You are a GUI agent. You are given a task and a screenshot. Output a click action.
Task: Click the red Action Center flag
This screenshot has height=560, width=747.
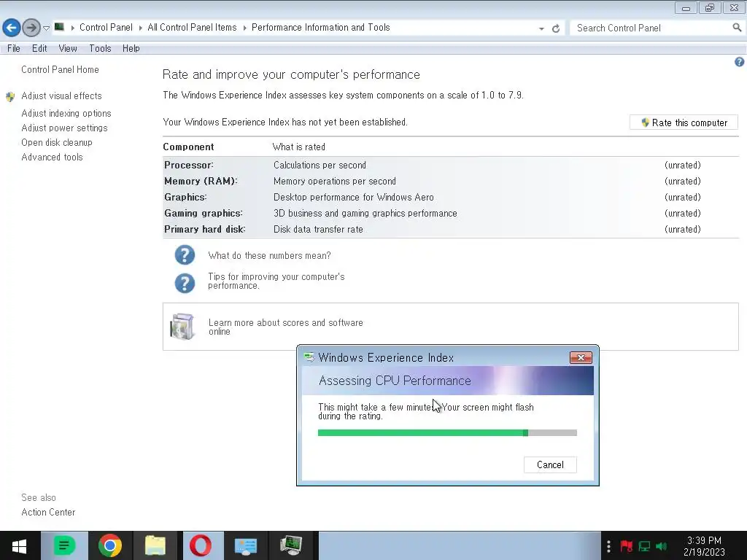tap(627, 545)
